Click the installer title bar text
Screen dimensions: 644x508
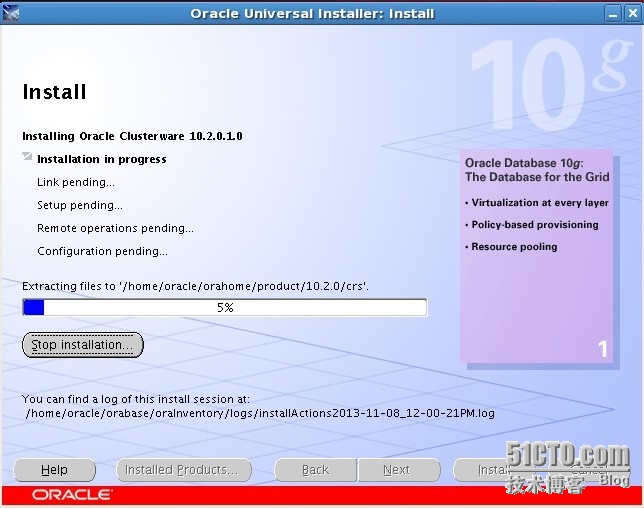point(312,14)
